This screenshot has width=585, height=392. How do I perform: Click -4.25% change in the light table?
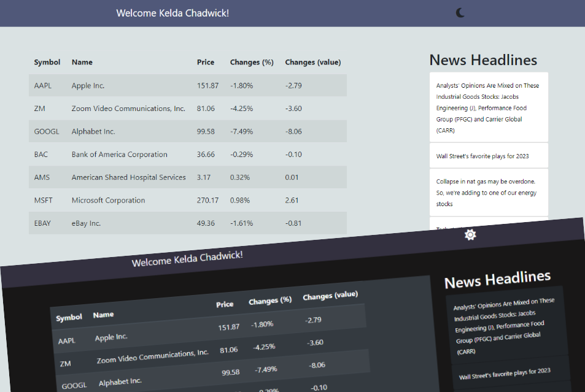pyautogui.click(x=241, y=109)
